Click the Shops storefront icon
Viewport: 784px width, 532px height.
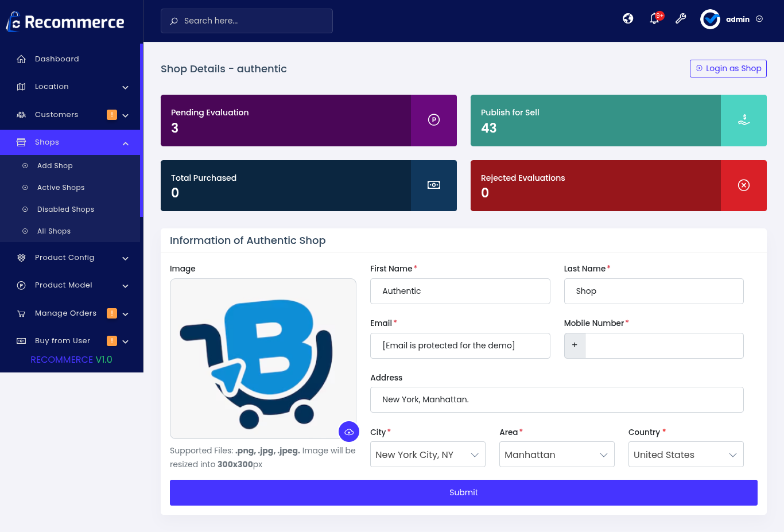point(21,142)
